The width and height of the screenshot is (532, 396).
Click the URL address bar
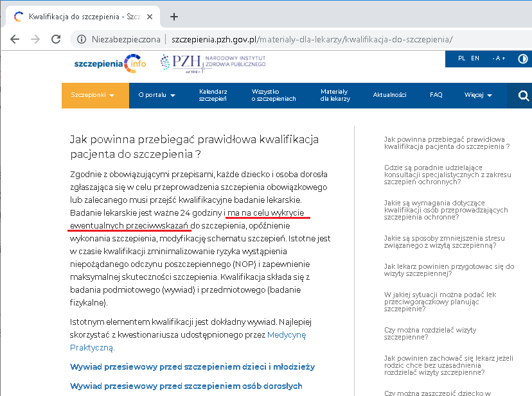[308, 39]
